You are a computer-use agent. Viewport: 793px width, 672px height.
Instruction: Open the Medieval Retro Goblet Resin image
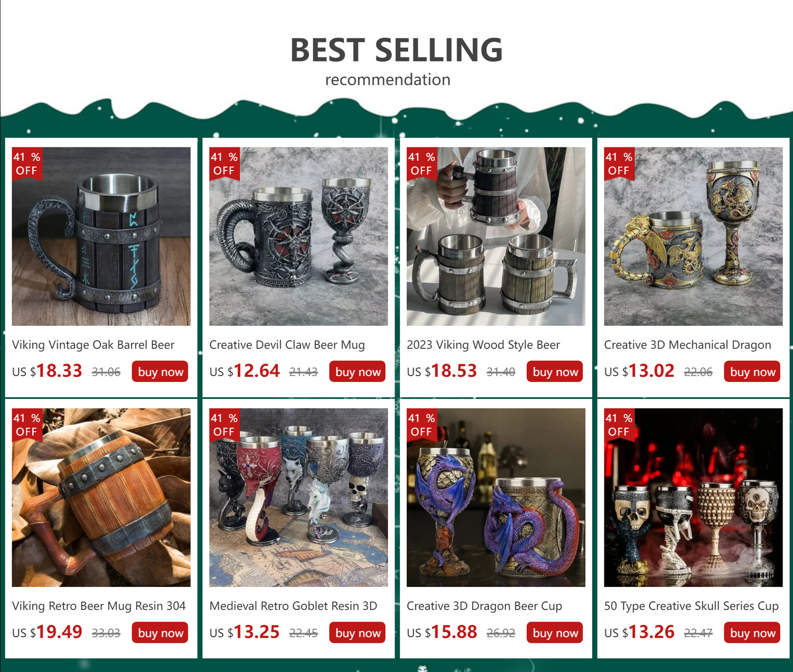pyautogui.click(x=299, y=498)
